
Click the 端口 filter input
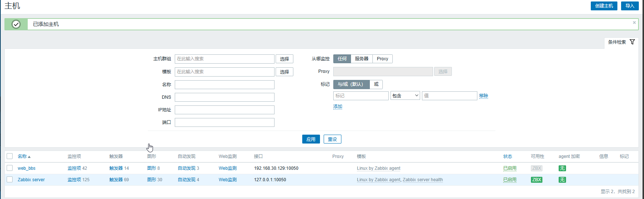pos(225,122)
